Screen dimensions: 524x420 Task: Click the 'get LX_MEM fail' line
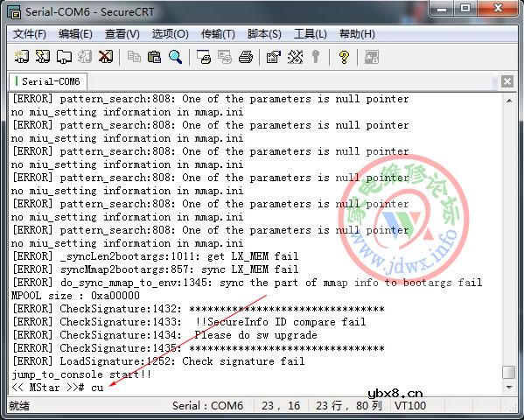[156, 256]
